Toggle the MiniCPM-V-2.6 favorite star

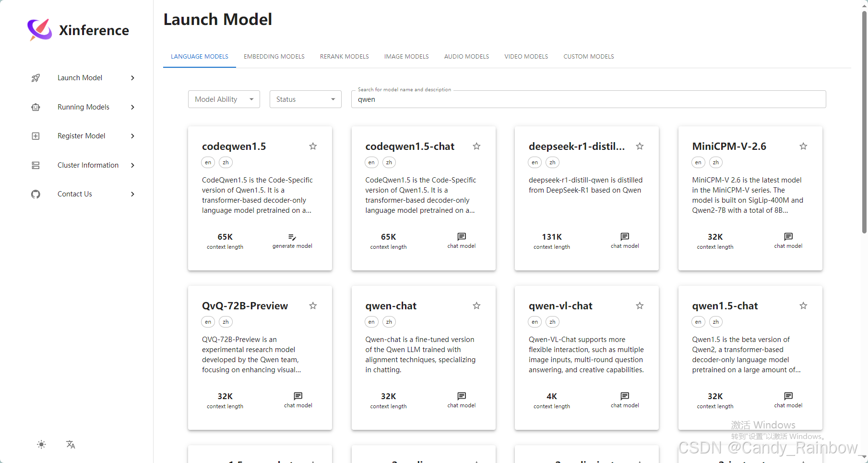[x=803, y=146]
